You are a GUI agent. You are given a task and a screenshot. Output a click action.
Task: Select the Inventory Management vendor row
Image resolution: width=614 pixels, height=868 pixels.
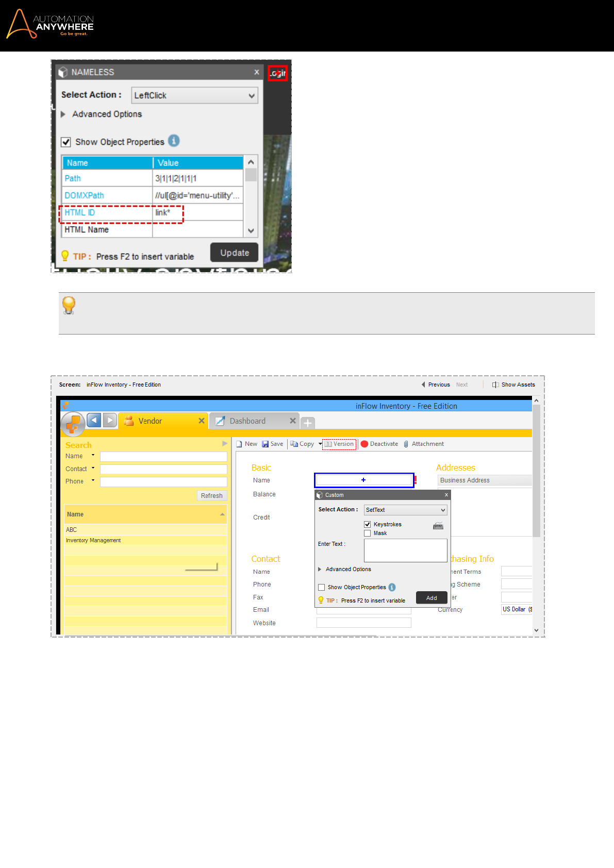145,540
